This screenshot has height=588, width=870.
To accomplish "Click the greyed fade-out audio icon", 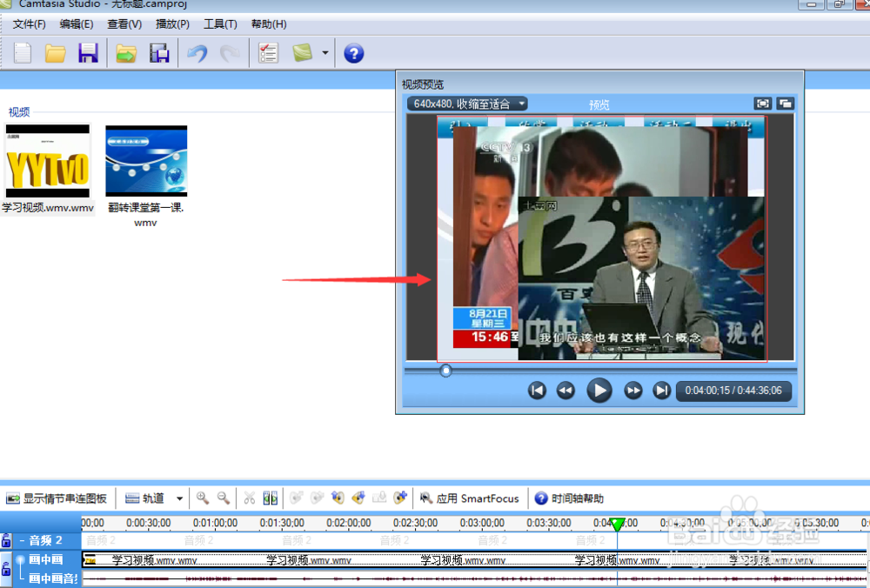I will (317, 498).
